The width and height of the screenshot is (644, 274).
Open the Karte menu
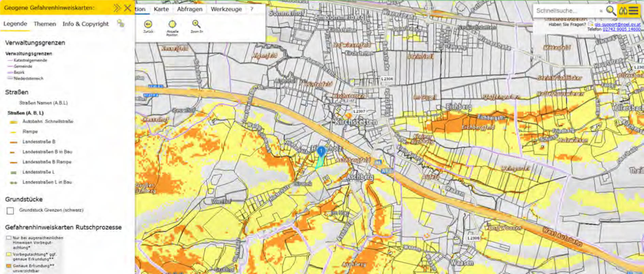[x=161, y=9]
